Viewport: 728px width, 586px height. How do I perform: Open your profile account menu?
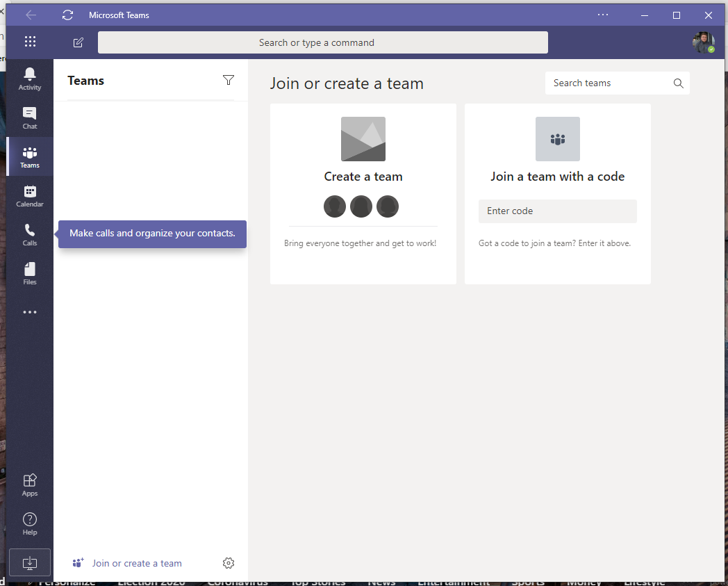[x=703, y=42]
